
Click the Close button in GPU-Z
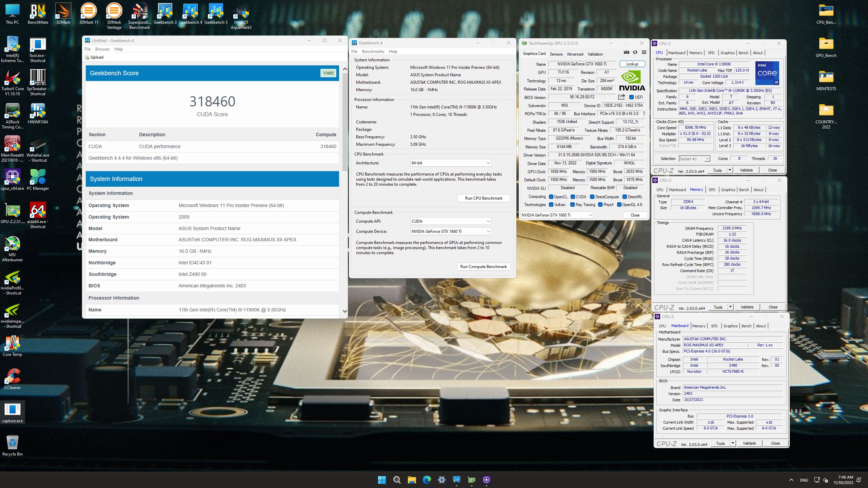click(x=635, y=215)
